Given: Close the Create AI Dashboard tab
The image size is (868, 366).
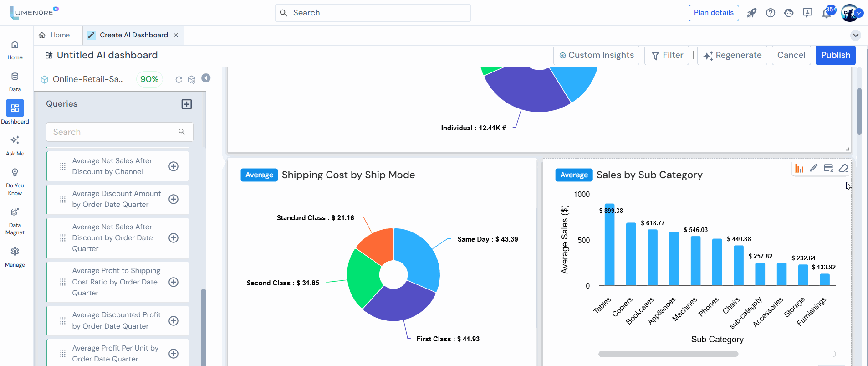Looking at the screenshot, I should 176,36.
